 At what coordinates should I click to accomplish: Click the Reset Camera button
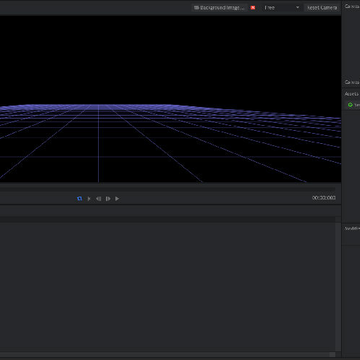pyautogui.click(x=322, y=8)
